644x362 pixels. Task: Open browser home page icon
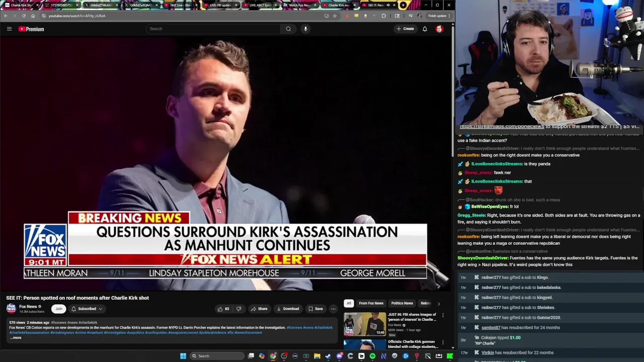click(x=33, y=16)
